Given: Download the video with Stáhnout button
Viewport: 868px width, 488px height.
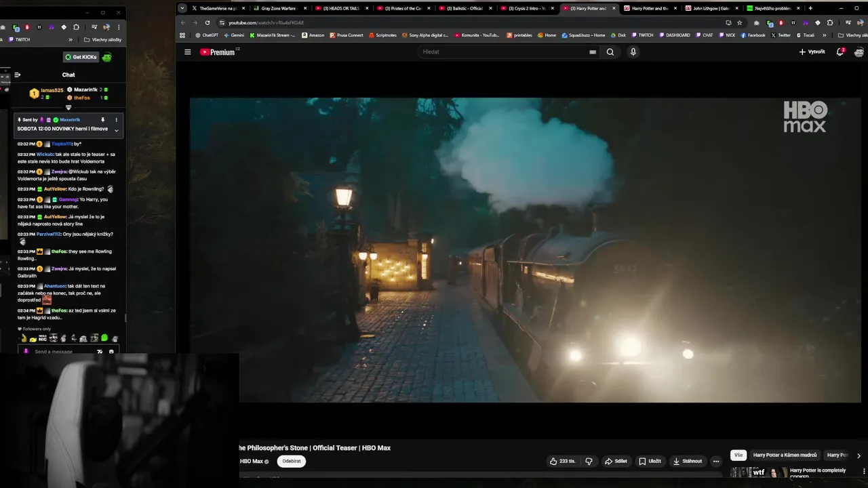Looking at the screenshot, I should tap(687, 461).
